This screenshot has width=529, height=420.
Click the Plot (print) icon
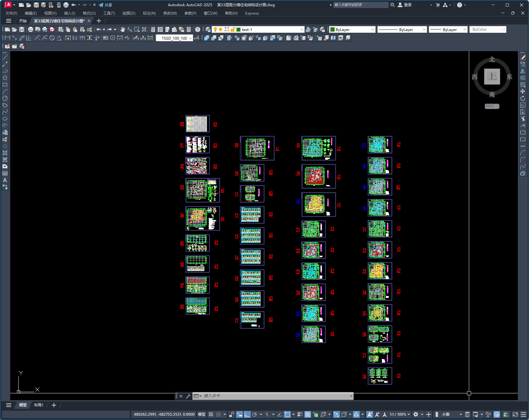pyautogui.click(x=30, y=29)
